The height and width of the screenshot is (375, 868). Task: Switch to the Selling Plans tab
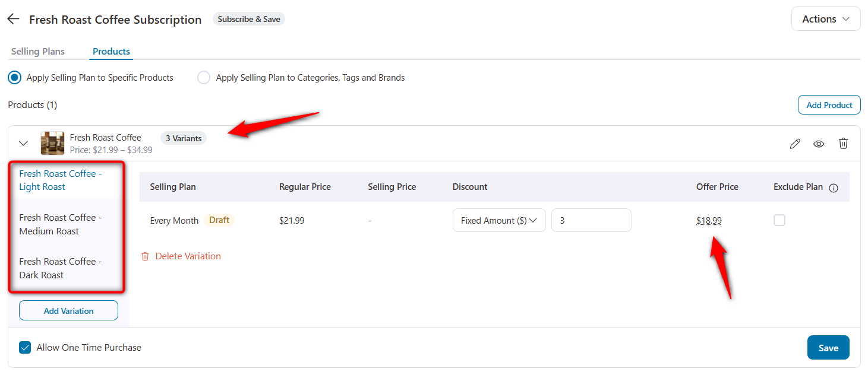click(x=37, y=51)
